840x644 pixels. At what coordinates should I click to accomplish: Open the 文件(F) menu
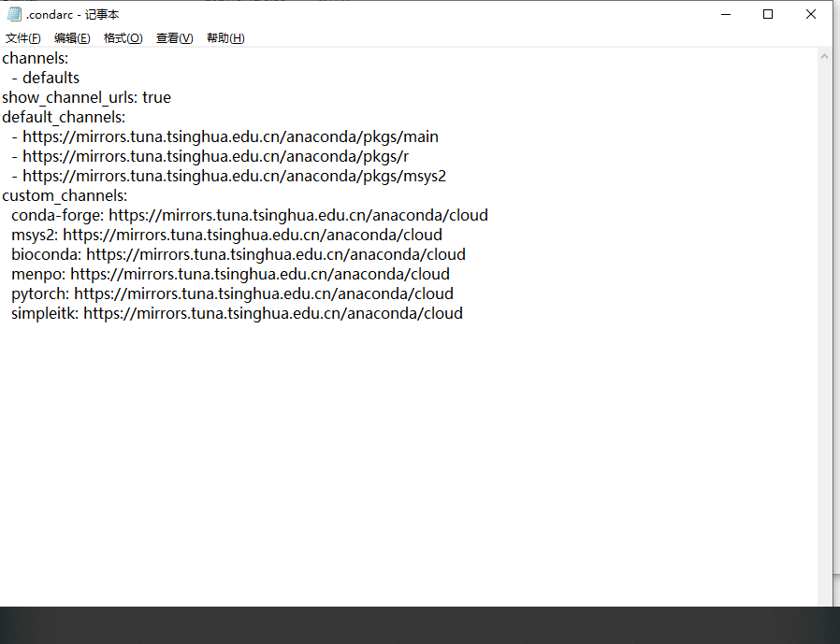coord(23,38)
